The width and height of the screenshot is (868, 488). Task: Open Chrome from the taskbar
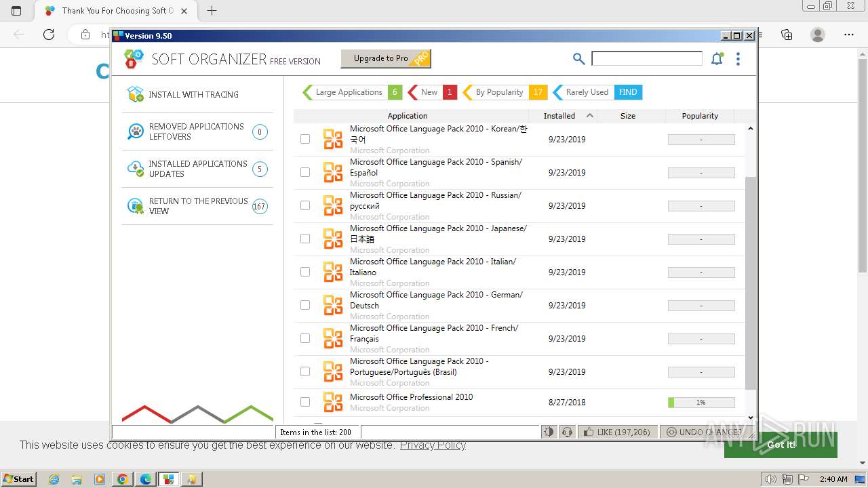(x=123, y=479)
